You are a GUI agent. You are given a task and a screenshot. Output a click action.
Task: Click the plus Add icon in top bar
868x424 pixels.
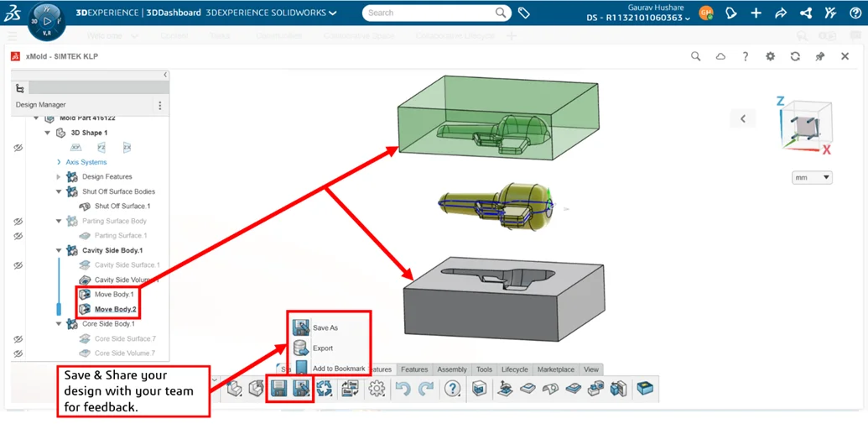point(756,13)
